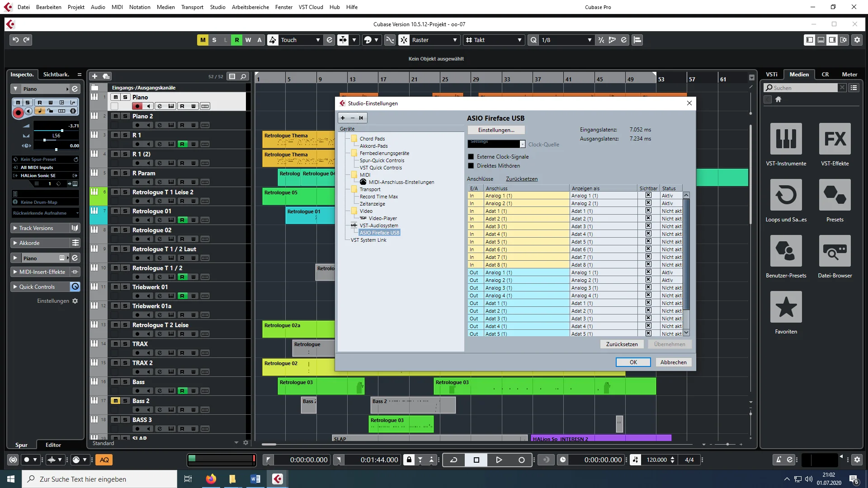868x488 pixels.
Task: Expand the Akkorde inspector section
Action: tap(15, 243)
